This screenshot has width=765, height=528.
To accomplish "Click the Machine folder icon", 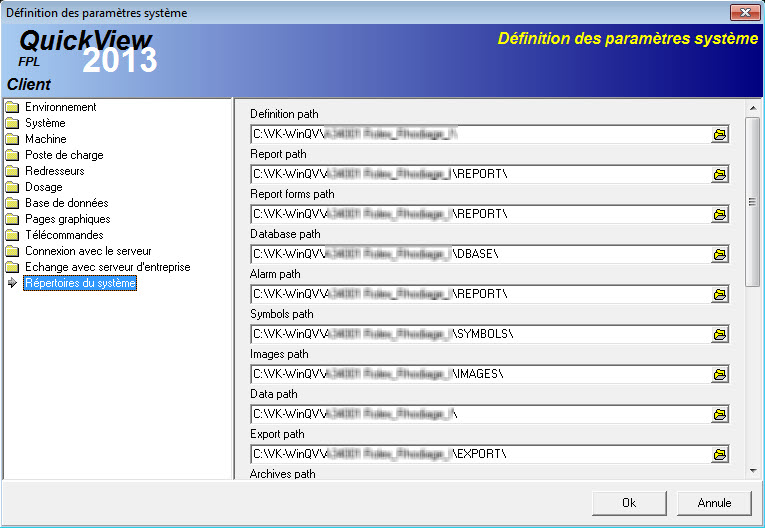I will point(12,140).
